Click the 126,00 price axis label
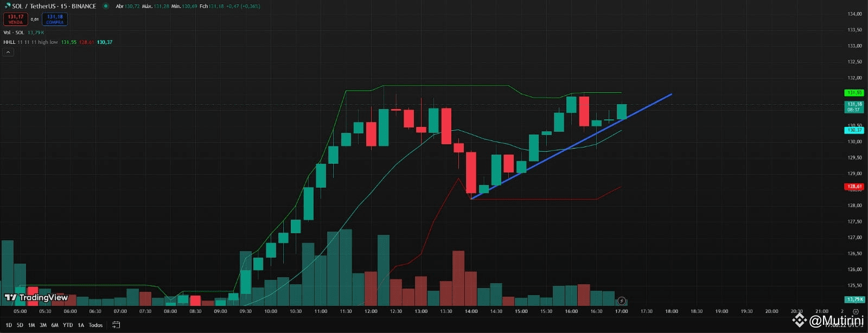Screen dimensions: 868x333 pos(854,270)
